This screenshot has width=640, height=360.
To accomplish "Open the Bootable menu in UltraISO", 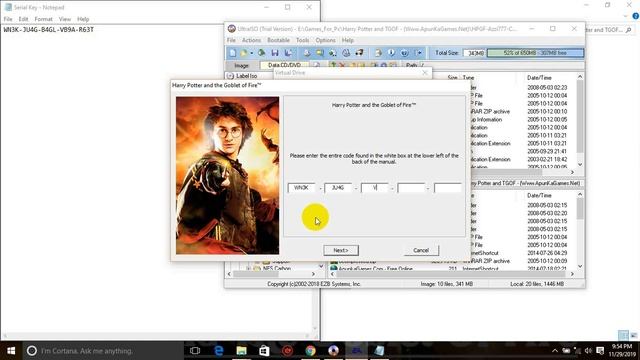I will (x=278, y=40).
